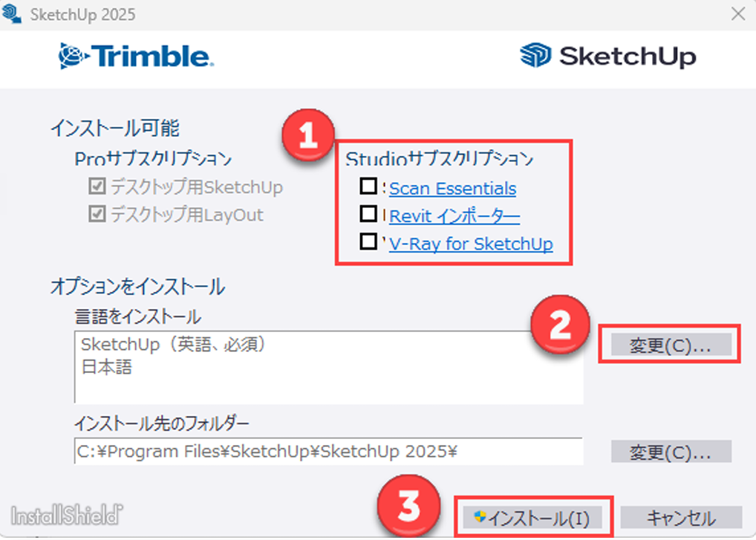Toggle the デスクトップ用LayOut checkbox
The height and width of the screenshot is (540, 756).
point(97,214)
